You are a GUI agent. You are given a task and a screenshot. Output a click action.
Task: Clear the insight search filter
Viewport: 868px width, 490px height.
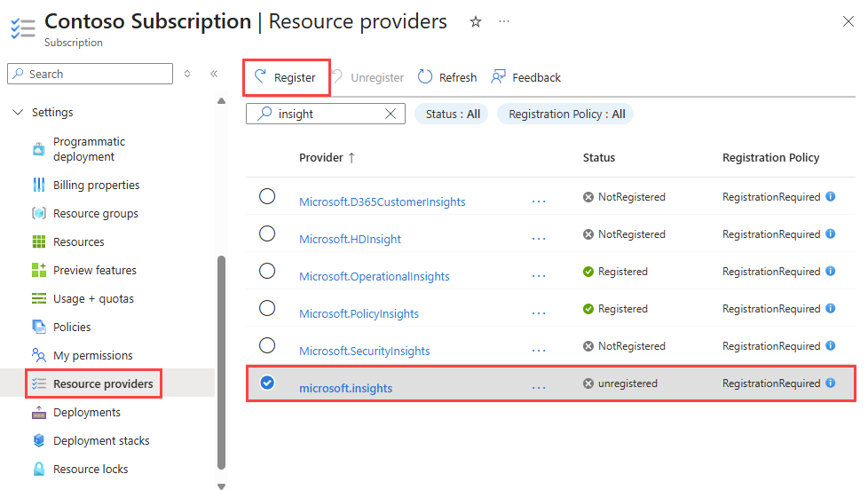(x=391, y=114)
